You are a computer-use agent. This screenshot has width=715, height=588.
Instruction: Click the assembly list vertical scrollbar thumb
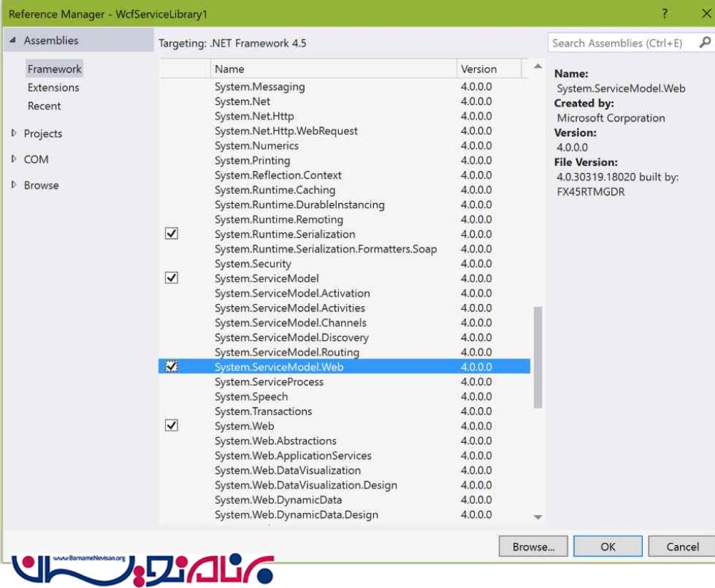tap(538, 358)
